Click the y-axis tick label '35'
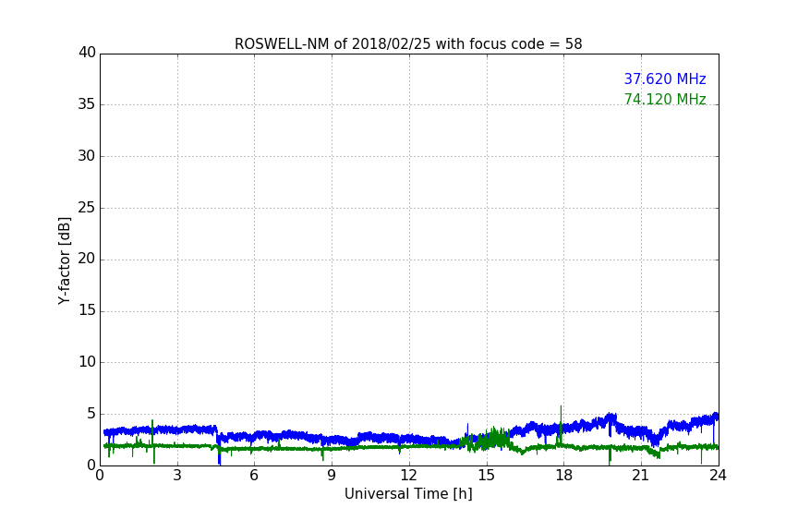 [x=87, y=104]
